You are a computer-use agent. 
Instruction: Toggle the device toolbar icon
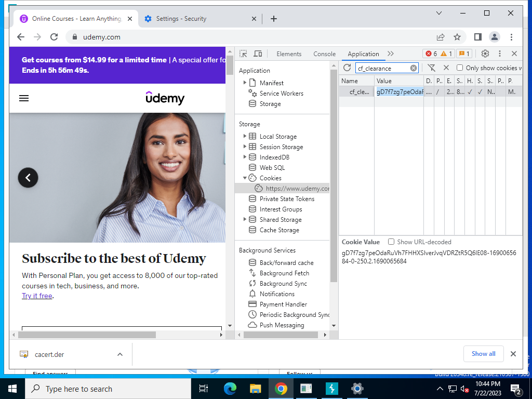(258, 54)
